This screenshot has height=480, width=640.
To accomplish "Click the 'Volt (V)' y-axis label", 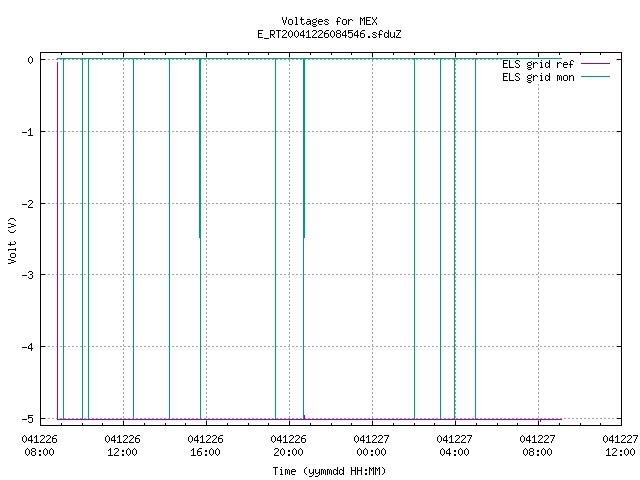I will [12, 240].
